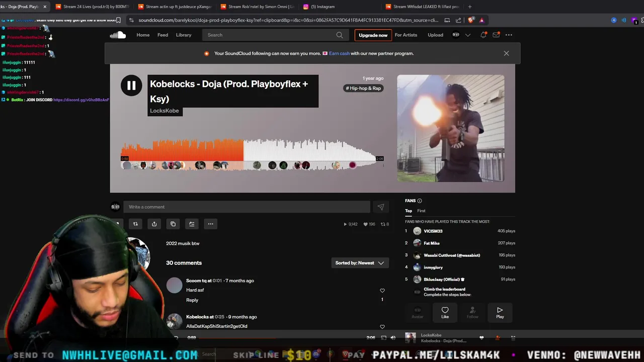Open a new browser tab
The image size is (644, 362).
(x=470, y=7)
